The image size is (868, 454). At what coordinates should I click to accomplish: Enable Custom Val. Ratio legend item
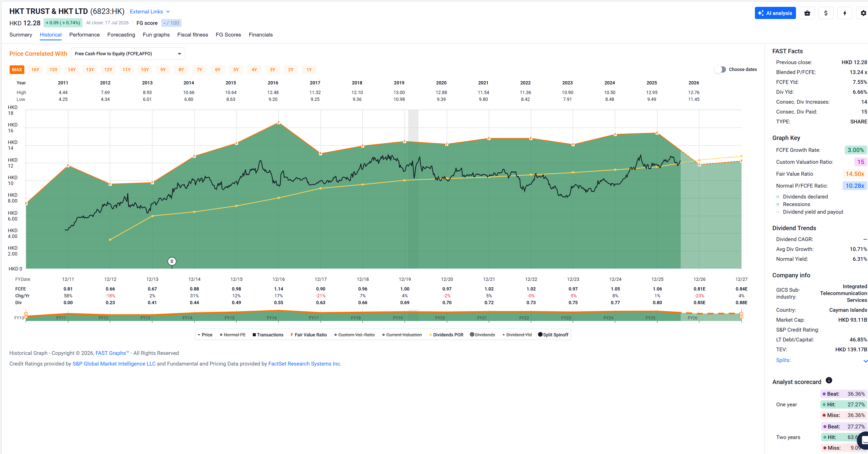coord(355,335)
